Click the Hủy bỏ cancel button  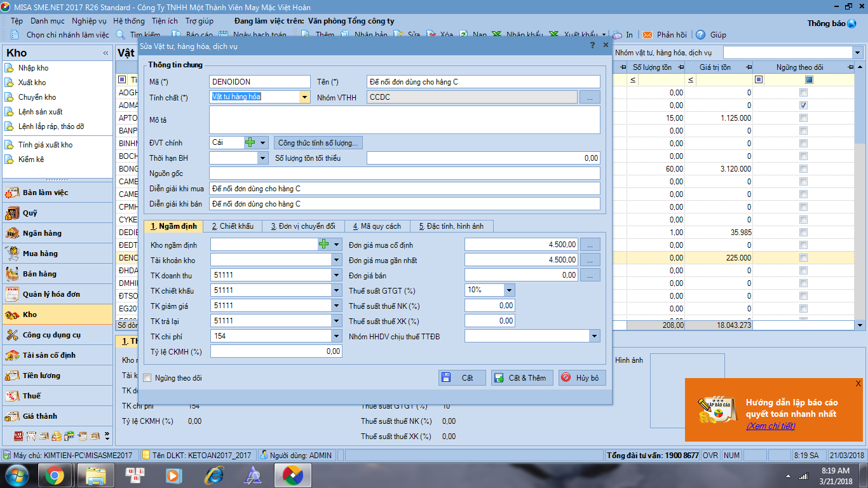click(582, 377)
